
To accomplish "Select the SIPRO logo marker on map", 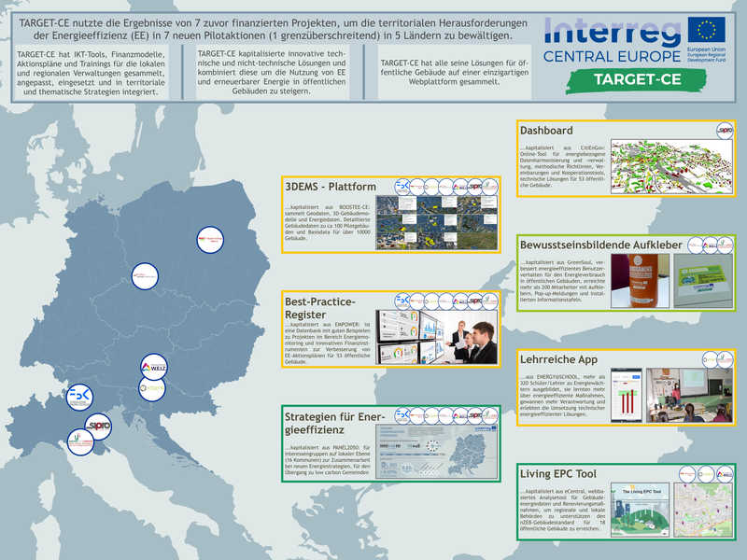I will (x=98, y=426).
